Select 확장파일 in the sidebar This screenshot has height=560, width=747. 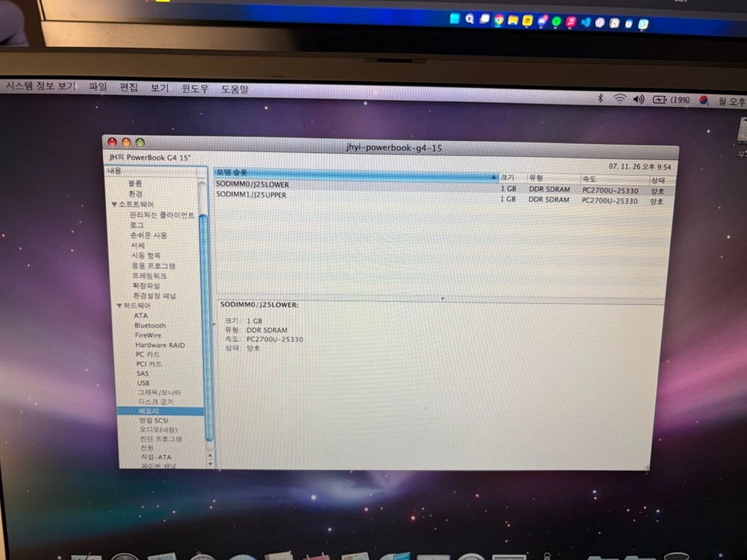pos(146,286)
